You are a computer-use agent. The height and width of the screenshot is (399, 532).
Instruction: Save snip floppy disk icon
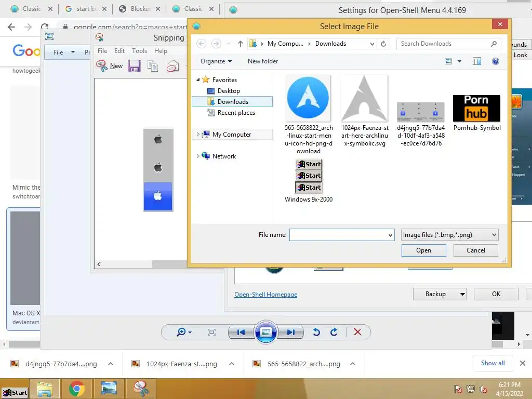[135, 66]
